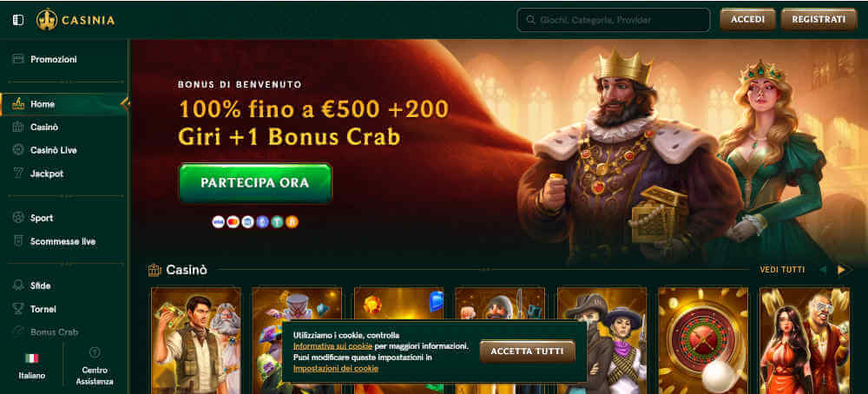Select Scommesse live in sidebar
This screenshot has height=394, width=868.
(x=64, y=241)
